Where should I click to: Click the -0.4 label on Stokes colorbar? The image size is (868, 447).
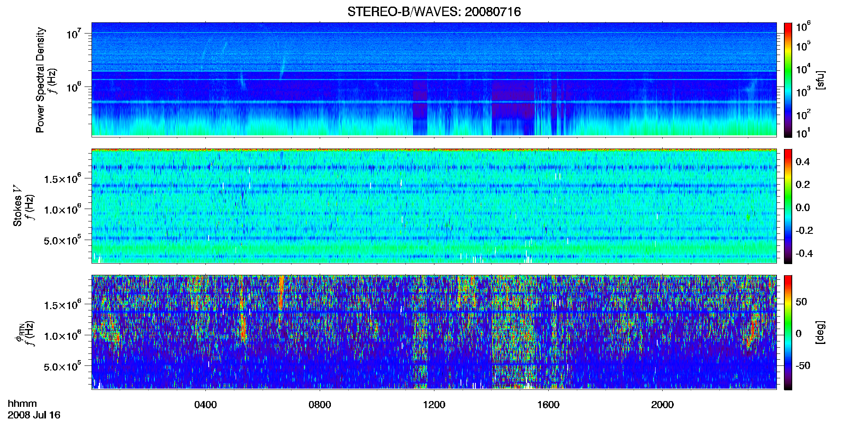pos(804,253)
